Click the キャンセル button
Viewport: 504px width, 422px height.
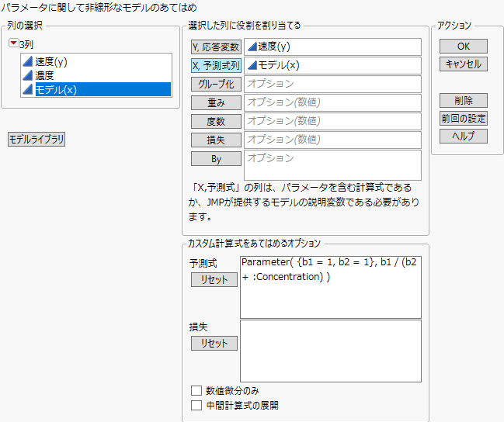pyautogui.click(x=464, y=64)
